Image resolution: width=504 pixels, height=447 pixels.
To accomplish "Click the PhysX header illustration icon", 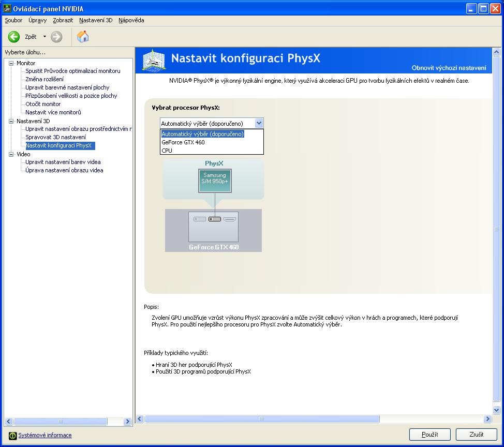I will point(154,60).
